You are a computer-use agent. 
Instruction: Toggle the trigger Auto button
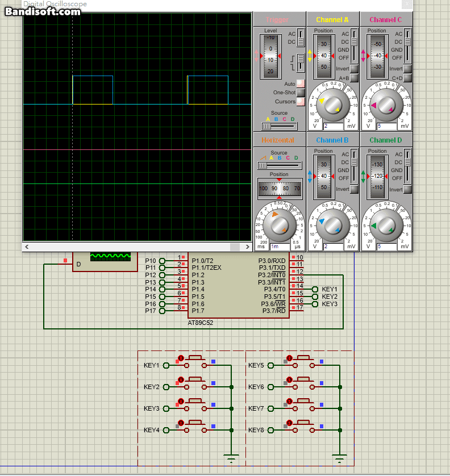(x=301, y=83)
